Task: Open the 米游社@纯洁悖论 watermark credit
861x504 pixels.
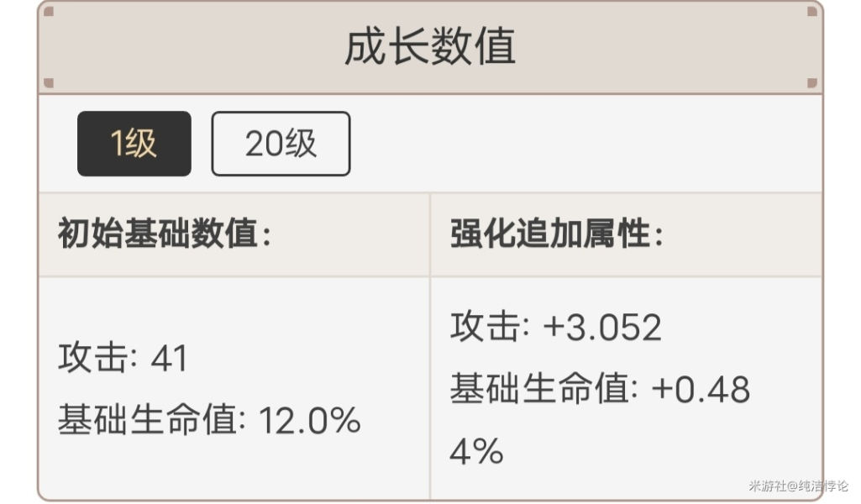Action: click(799, 486)
